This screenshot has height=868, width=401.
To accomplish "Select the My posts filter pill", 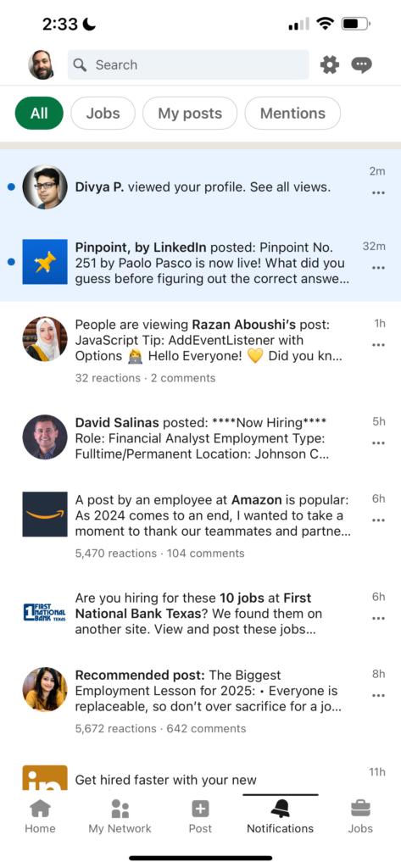I will tap(190, 114).
